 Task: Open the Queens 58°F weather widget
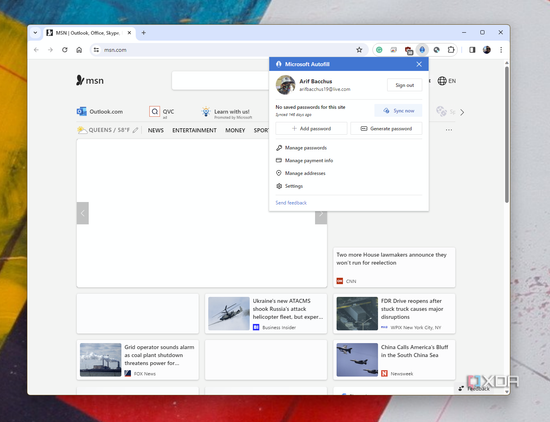coord(103,130)
